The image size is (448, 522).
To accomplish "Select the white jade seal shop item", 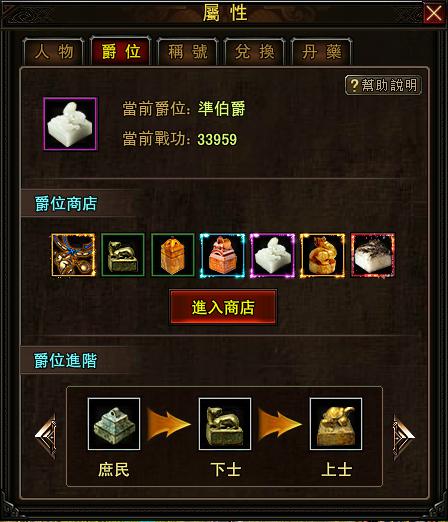I will coord(272,255).
